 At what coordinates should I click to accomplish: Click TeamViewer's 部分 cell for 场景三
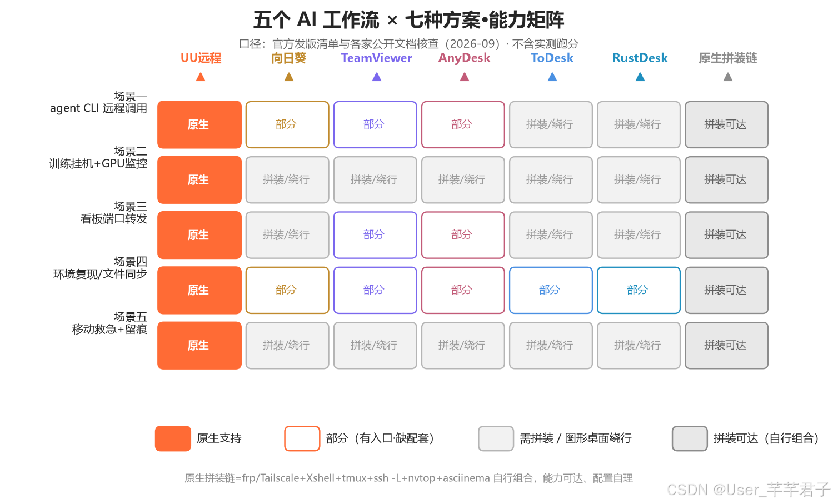tap(375, 235)
